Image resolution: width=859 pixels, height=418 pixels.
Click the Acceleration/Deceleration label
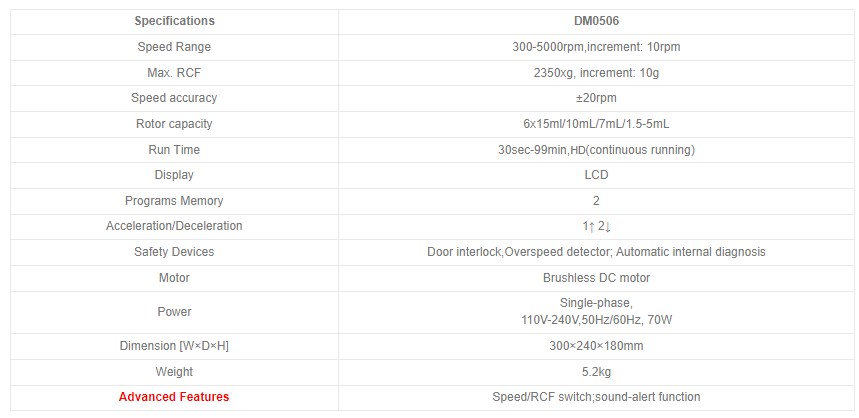pyautogui.click(x=174, y=226)
